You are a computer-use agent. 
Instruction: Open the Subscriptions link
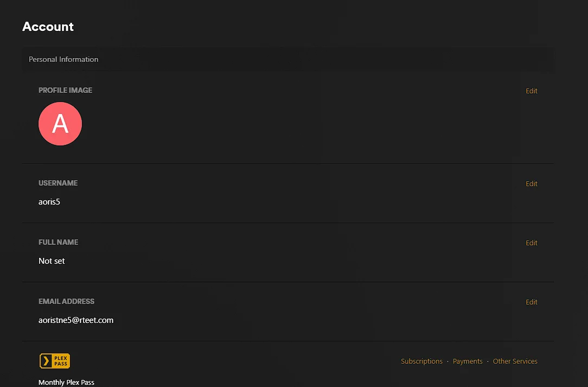421,361
